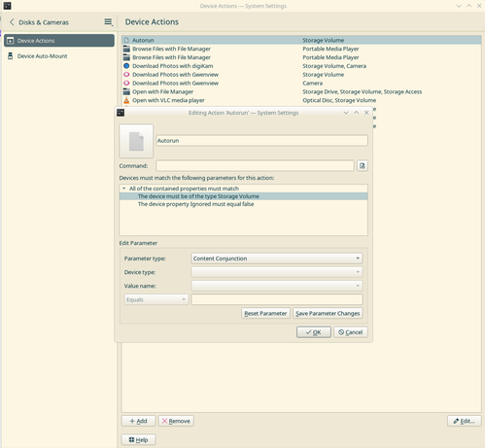The height and width of the screenshot is (448, 485).
Task: Minimize the main System Settings window
Action: pyautogui.click(x=459, y=6)
